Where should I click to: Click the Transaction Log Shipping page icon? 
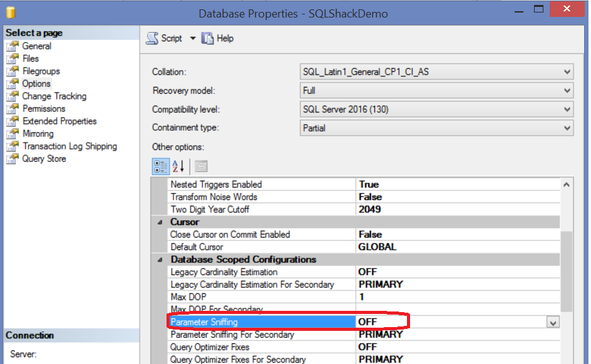(x=12, y=146)
